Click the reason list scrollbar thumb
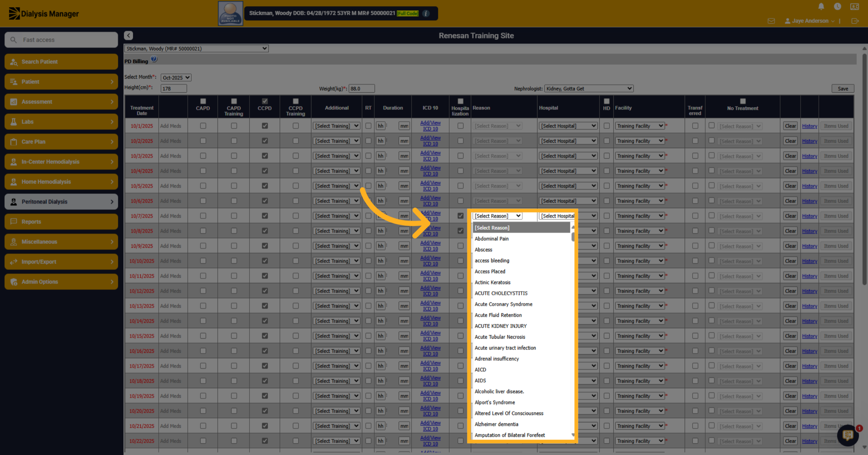The width and height of the screenshot is (868, 455). [573, 237]
